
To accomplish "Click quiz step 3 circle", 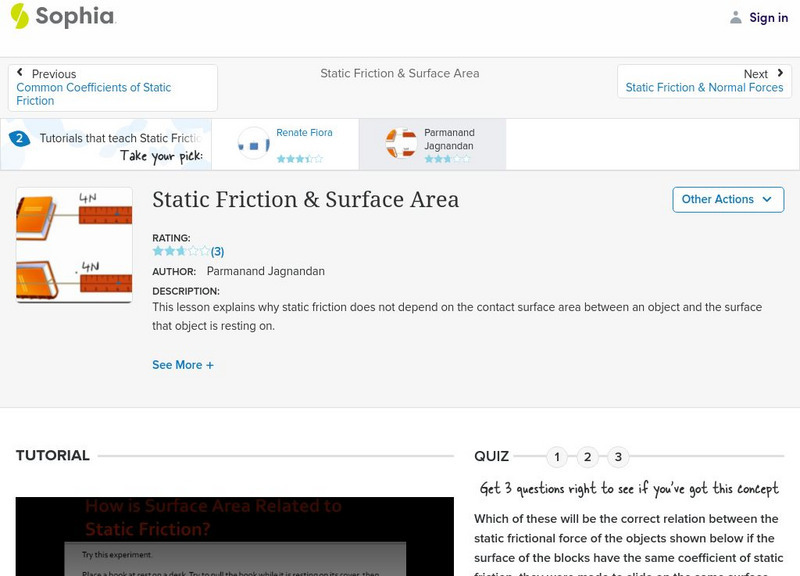I will (x=617, y=456).
